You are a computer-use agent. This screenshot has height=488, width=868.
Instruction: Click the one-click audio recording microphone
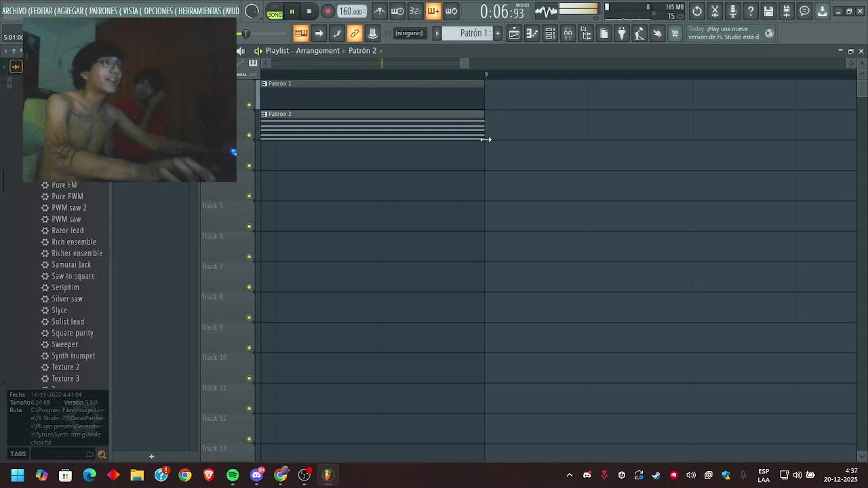[x=733, y=11]
